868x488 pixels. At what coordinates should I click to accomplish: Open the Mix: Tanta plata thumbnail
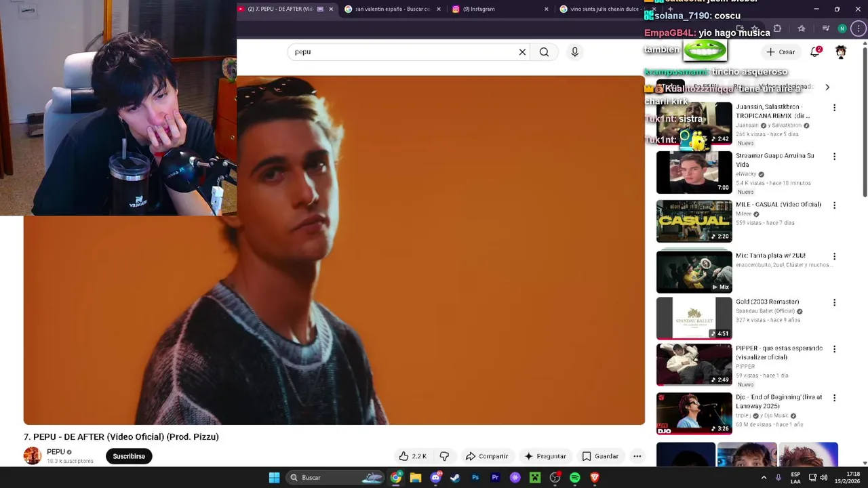[694, 271]
